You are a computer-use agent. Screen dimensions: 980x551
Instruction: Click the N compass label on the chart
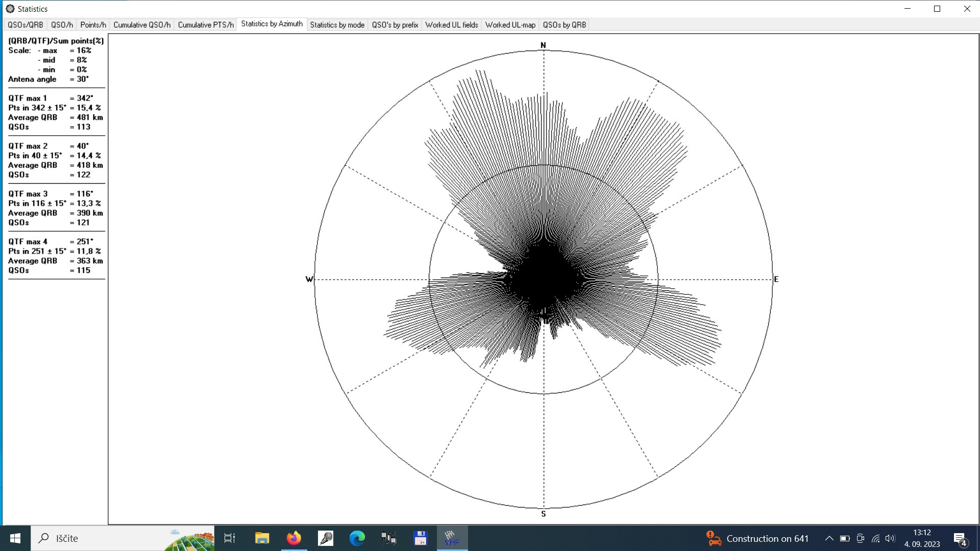[543, 45]
